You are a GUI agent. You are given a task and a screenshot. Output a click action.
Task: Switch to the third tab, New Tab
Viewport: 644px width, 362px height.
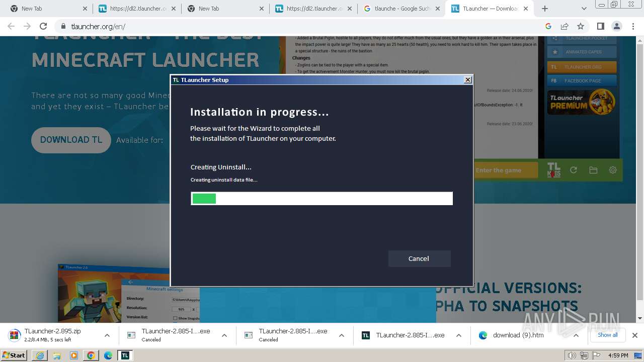pos(224,9)
